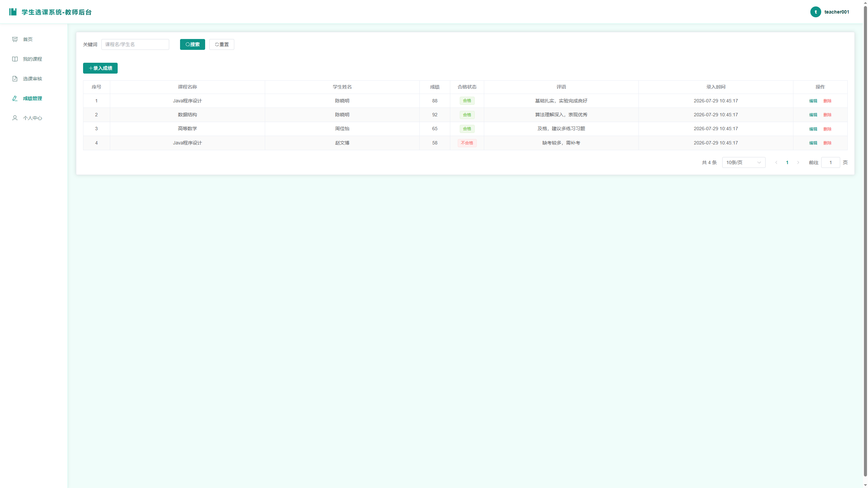Click the pencil icon for 成绩管理
This screenshot has height=488, width=868.
click(15, 98)
